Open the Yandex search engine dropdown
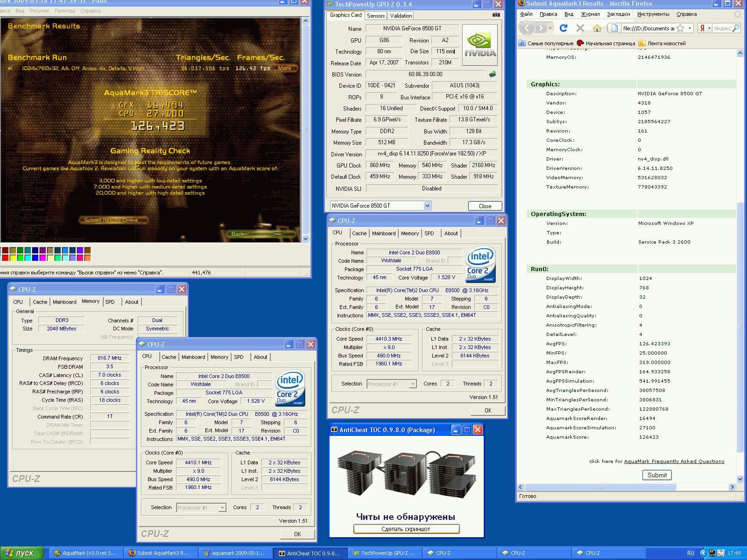 709,28
